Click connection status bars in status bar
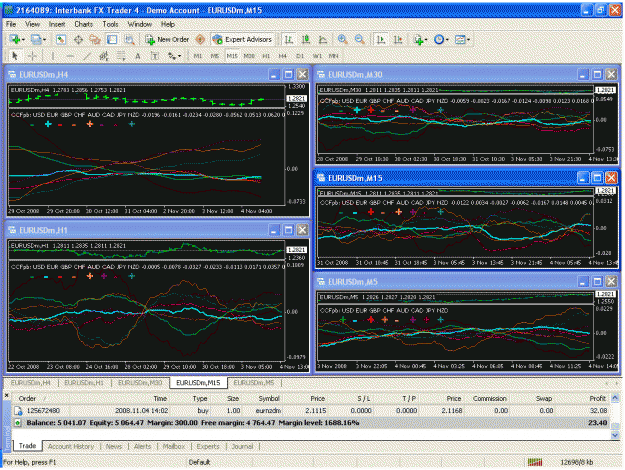This screenshot has width=625, height=470. [x=535, y=462]
